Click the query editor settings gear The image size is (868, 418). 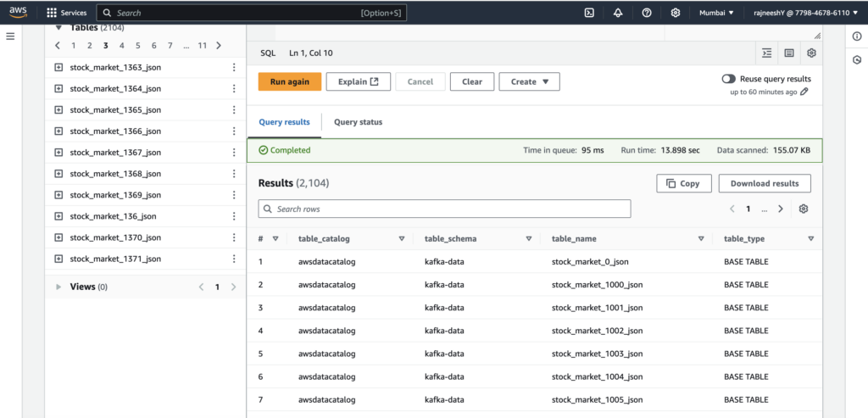point(811,53)
